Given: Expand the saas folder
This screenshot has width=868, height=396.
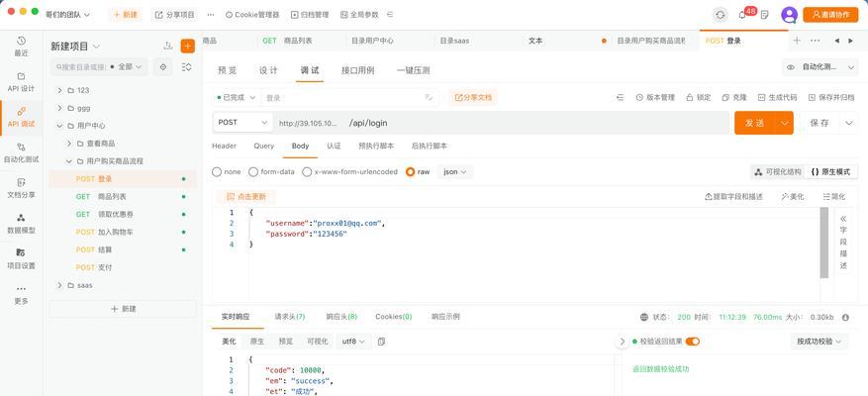Looking at the screenshot, I should point(59,285).
